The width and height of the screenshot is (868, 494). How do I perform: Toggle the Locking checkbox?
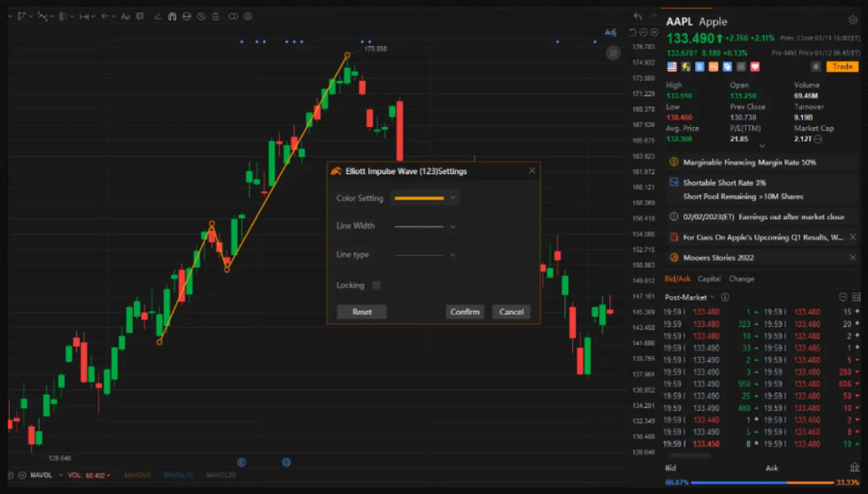click(376, 285)
